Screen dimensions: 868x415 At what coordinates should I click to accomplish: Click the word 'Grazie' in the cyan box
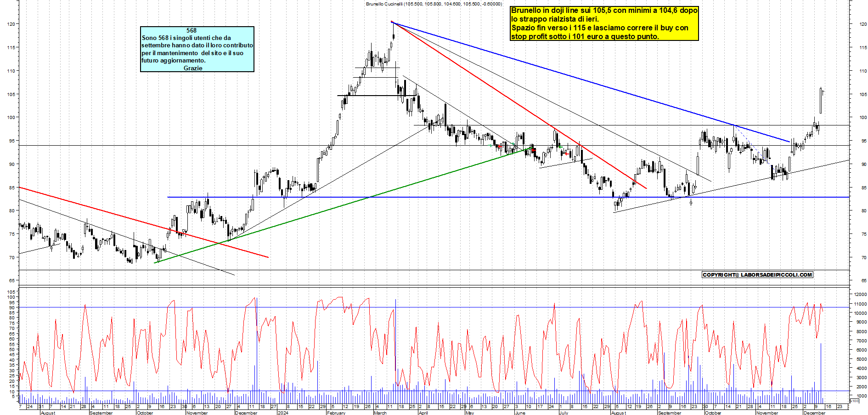[193, 68]
